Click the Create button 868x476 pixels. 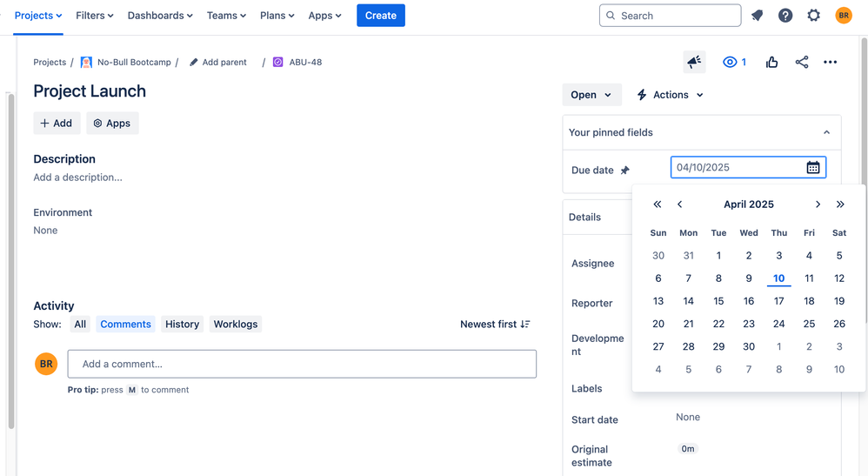pyautogui.click(x=381, y=16)
